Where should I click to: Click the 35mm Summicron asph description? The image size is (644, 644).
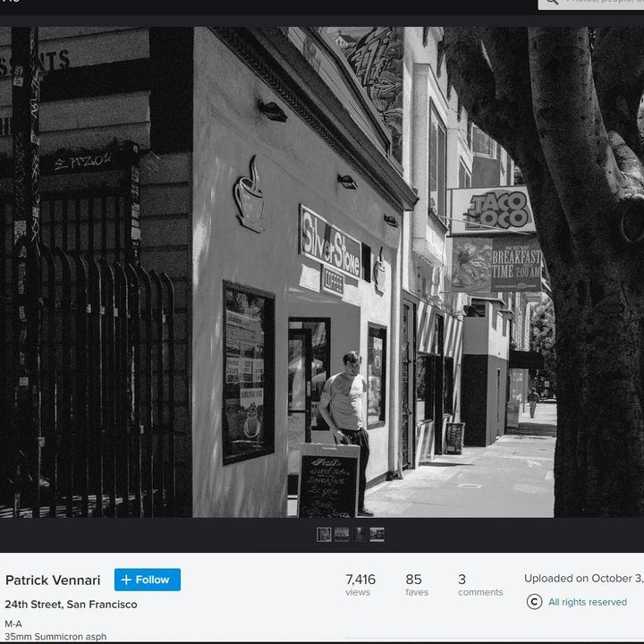pyautogui.click(x=55, y=637)
